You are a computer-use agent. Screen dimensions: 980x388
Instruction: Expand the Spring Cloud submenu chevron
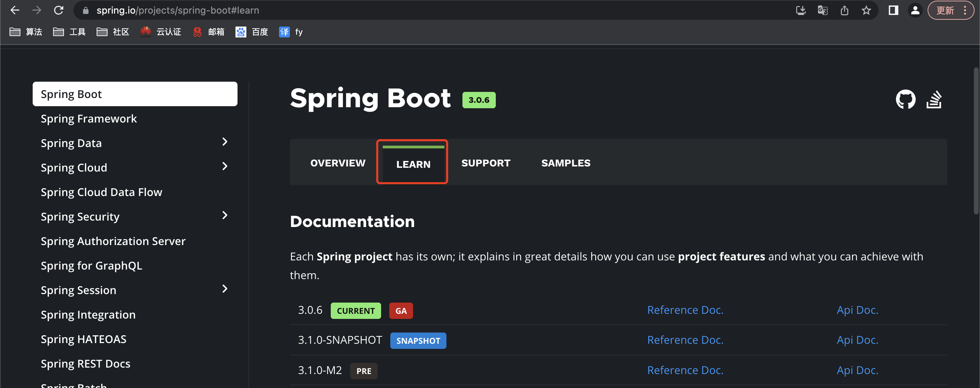point(225,166)
